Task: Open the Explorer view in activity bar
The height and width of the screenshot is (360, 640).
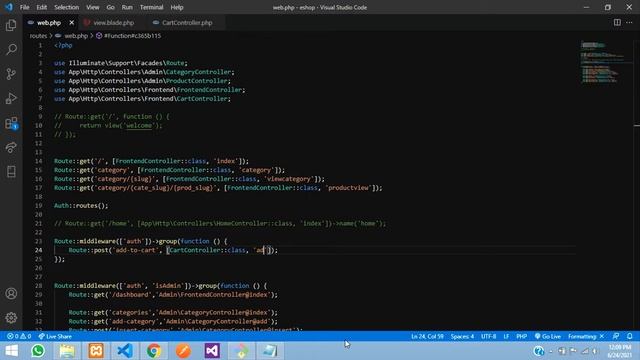Action: point(11,26)
